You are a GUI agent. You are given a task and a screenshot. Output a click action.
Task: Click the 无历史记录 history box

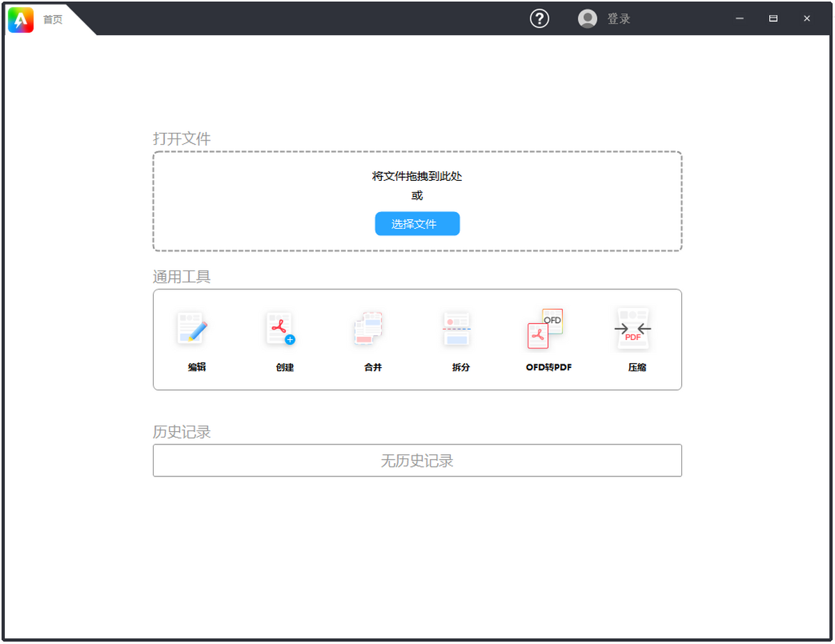417,460
